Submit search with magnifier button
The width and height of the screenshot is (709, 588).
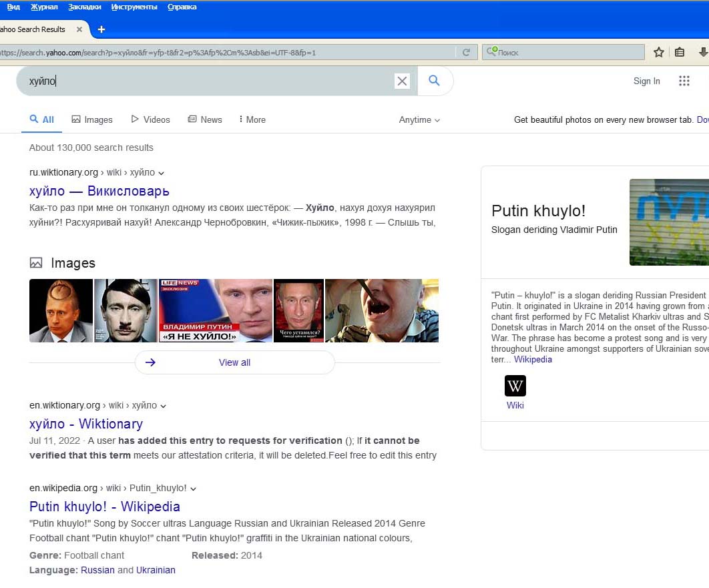[x=434, y=81]
